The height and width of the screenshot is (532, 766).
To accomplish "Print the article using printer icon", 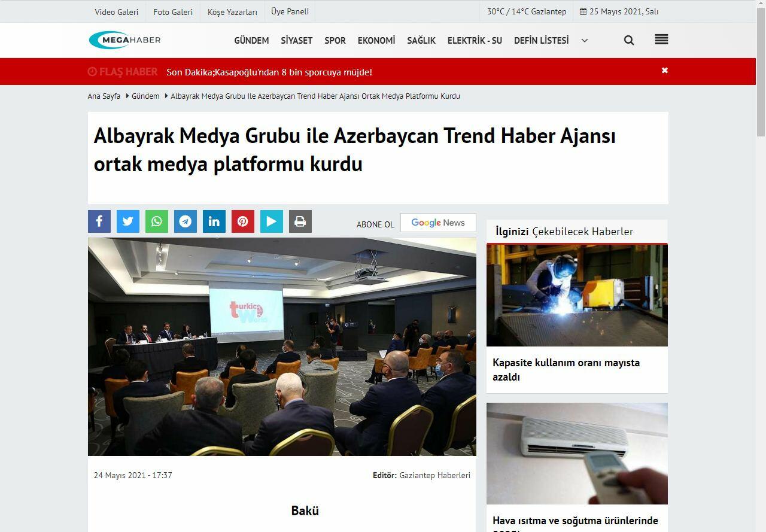I will click(300, 221).
